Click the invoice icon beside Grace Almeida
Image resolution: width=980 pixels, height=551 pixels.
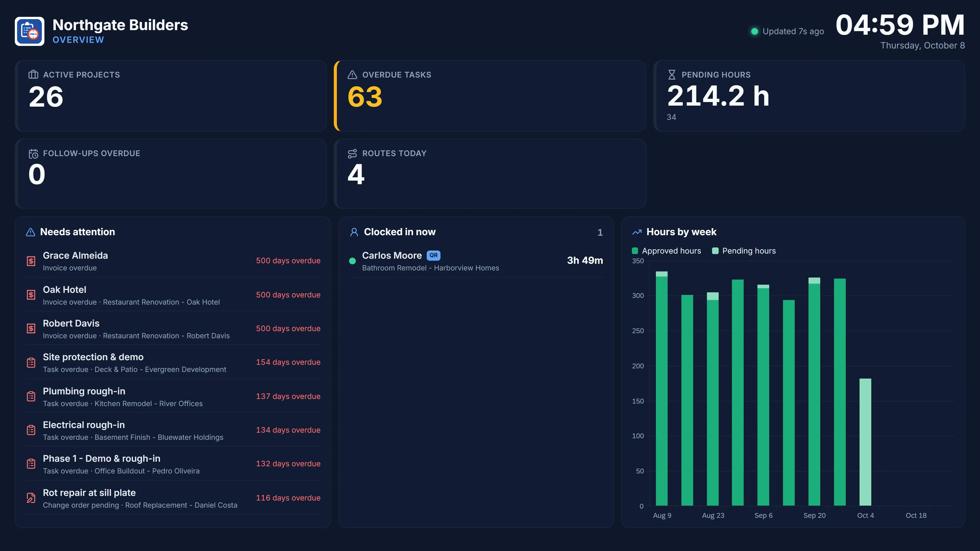click(31, 261)
